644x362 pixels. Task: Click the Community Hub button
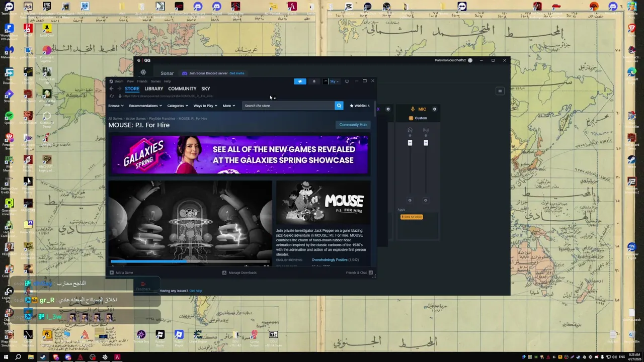click(x=353, y=125)
